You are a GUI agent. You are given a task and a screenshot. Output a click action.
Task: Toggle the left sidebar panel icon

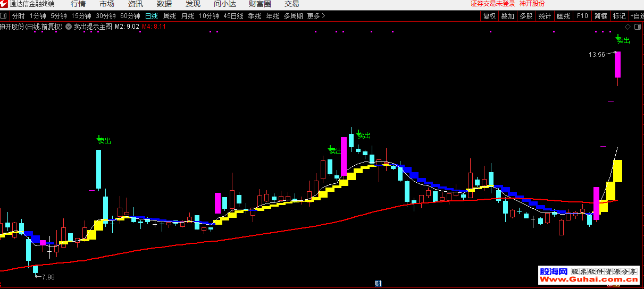pyautogui.click(x=4, y=16)
